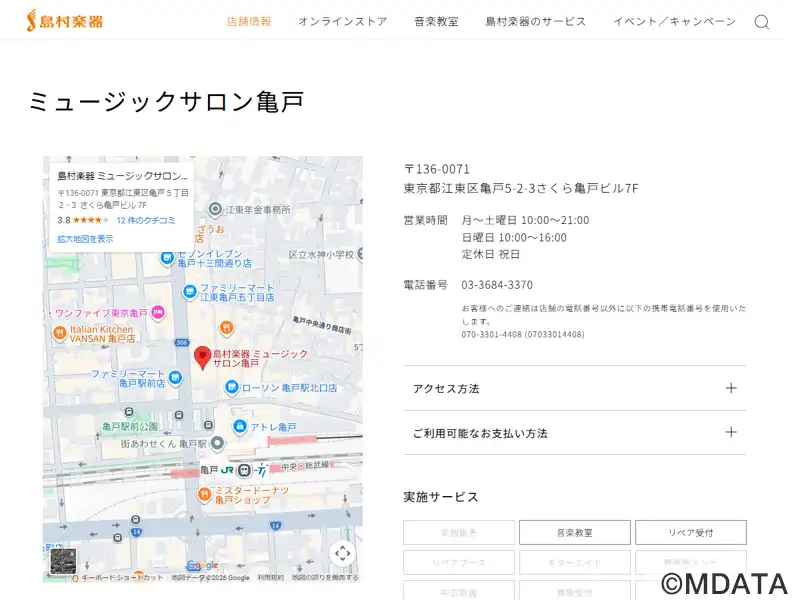
Task: Open イベント／キャンペーン menu
Action: pyautogui.click(x=674, y=21)
